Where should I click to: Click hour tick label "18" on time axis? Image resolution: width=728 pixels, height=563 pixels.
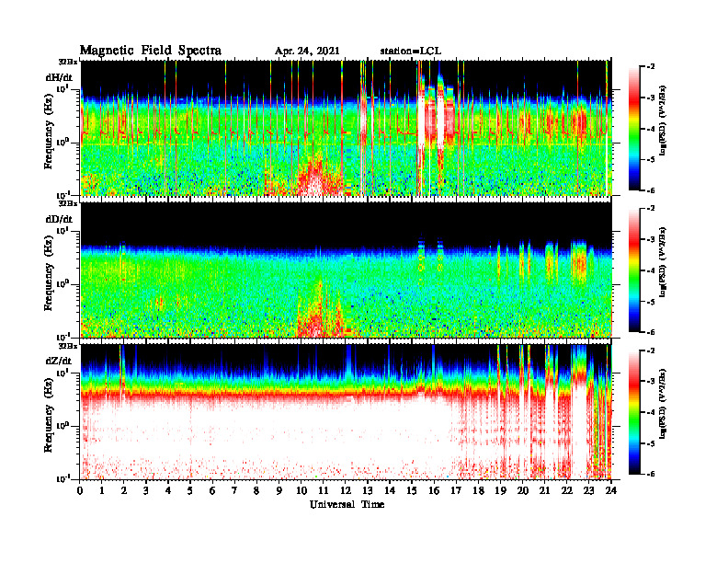[x=478, y=491]
